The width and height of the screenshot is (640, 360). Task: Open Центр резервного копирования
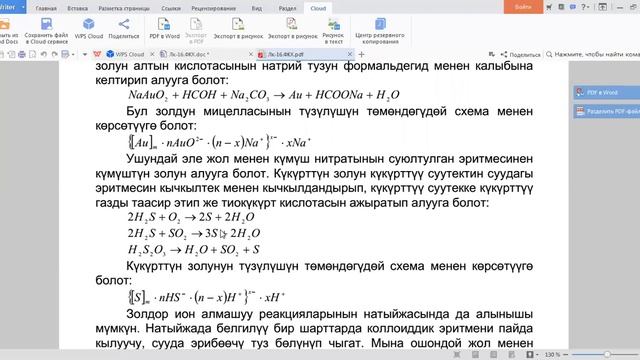[380, 31]
